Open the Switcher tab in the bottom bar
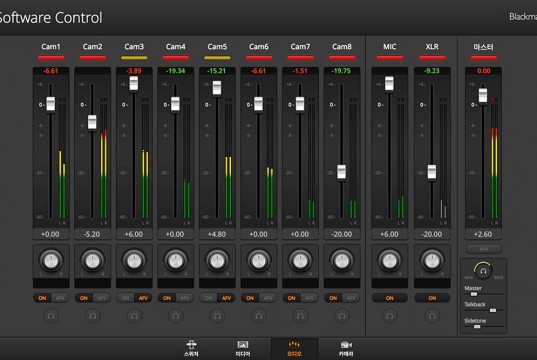Viewport: 537px width, 360px height. coord(191,348)
